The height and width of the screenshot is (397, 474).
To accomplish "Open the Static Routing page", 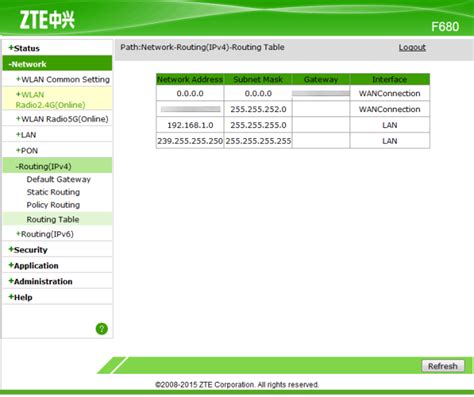I will pos(53,192).
